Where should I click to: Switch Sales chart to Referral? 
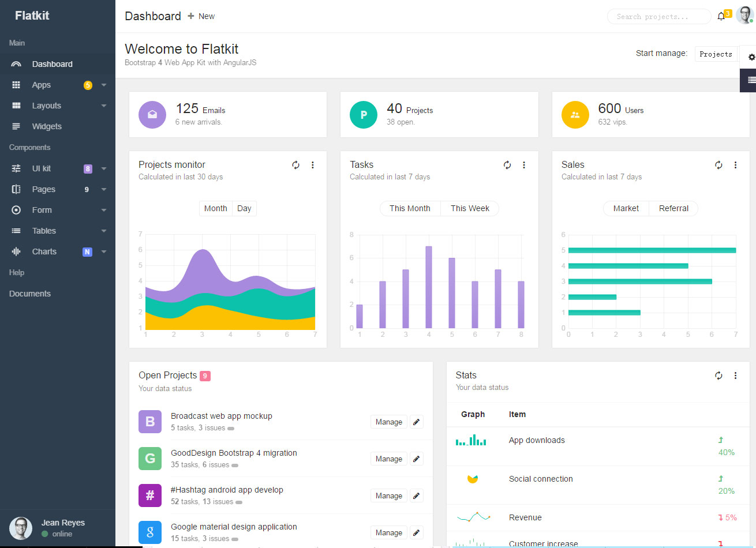point(673,208)
